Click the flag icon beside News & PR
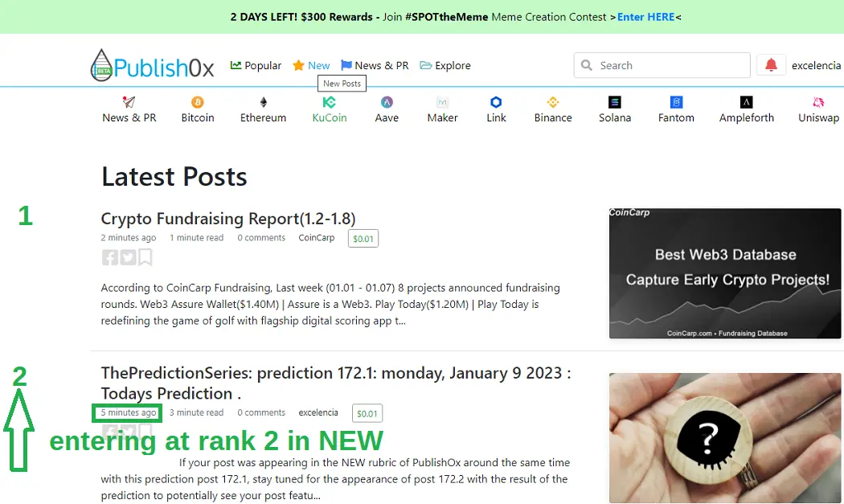This screenshot has width=844, height=504. pyautogui.click(x=346, y=65)
